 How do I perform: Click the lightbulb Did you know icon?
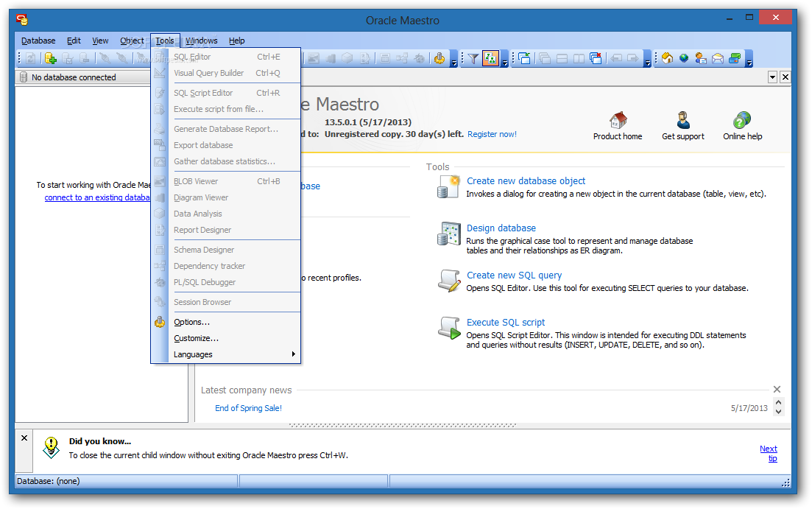51,447
